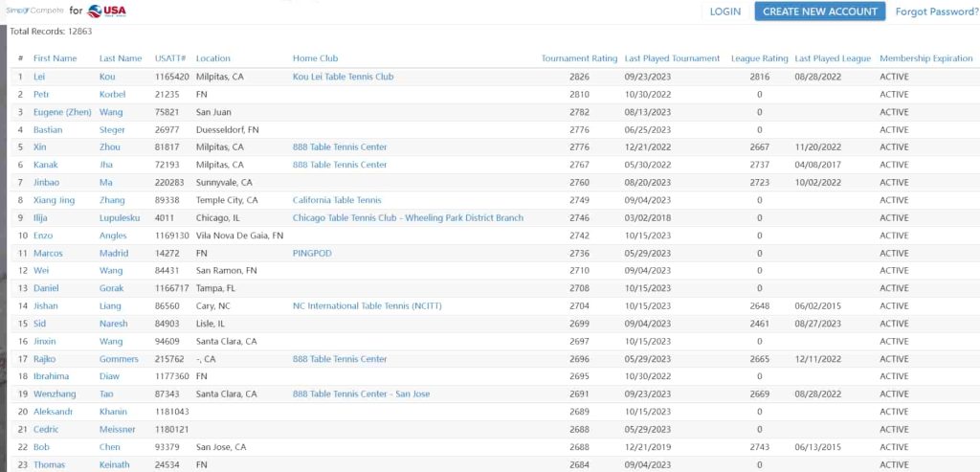
Task: Open player Lei Kou's profile link
Action: [x=39, y=77]
